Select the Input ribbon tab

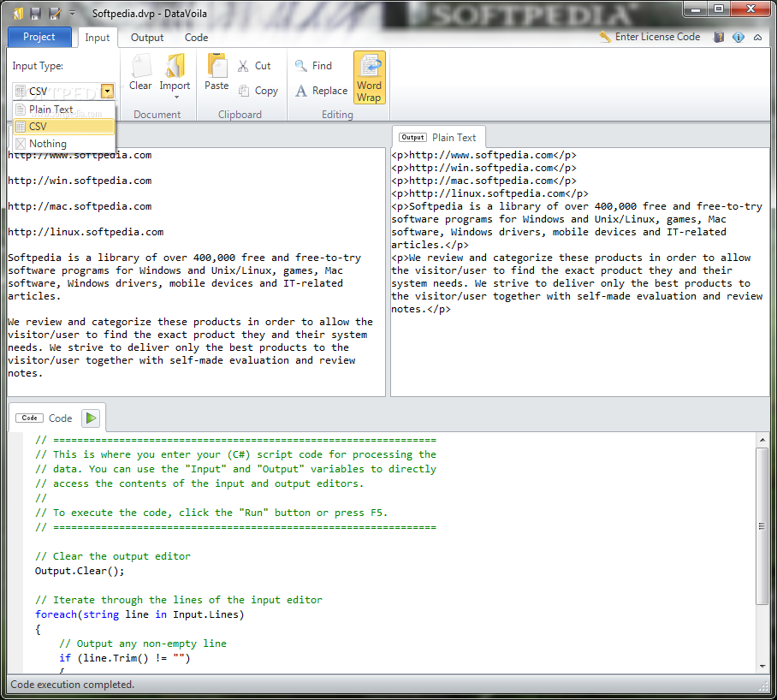(x=98, y=38)
